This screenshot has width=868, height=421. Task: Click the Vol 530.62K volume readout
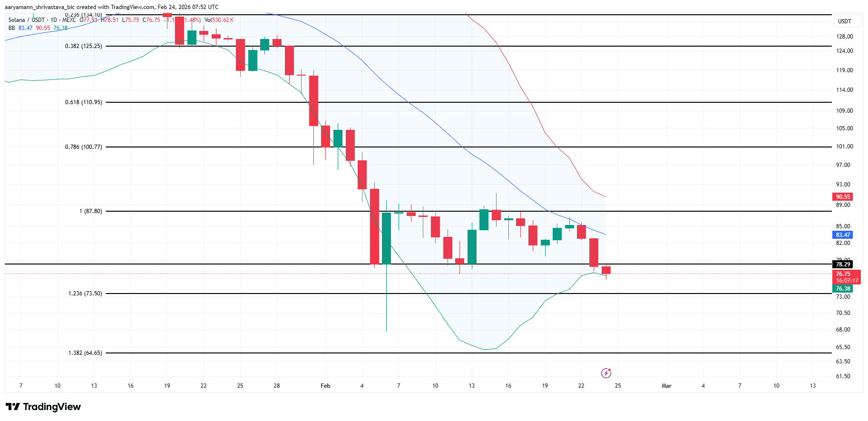pyautogui.click(x=219, y=20)
